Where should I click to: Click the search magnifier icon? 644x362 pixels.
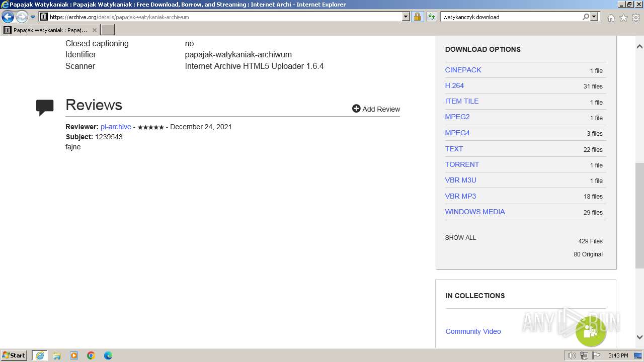pyautogui.click(x=586, y=17)
